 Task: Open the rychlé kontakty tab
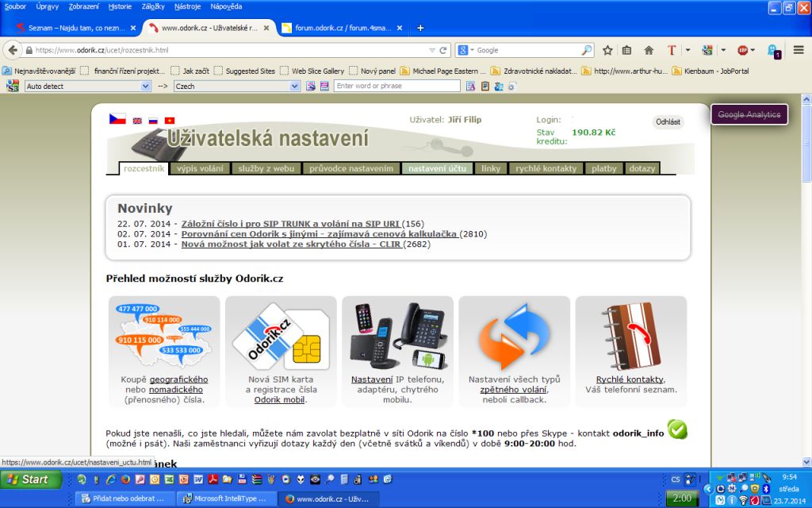click(546, 168)
